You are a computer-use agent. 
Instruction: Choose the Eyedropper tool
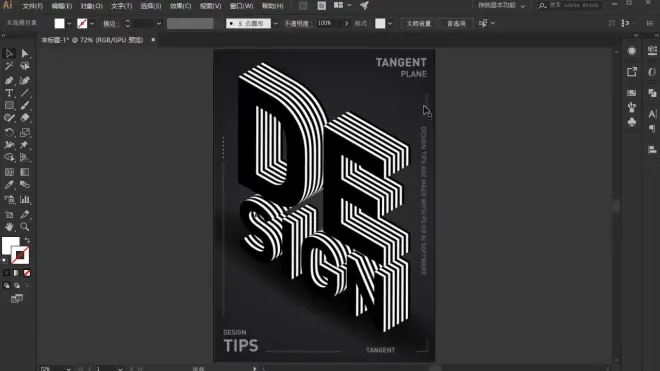point(9,185)
